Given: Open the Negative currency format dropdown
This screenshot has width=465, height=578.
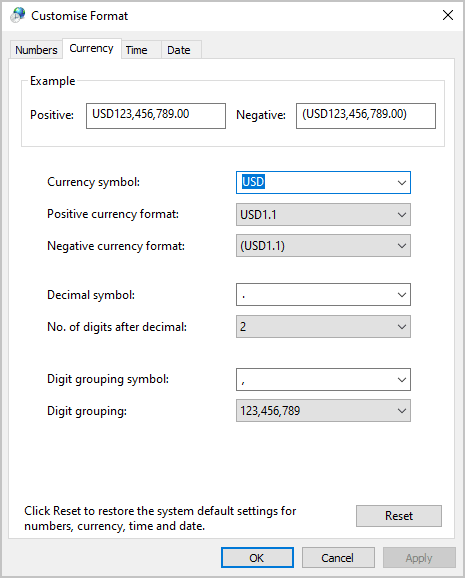Looking at the screenshot, I should click(x=323, y=246).
